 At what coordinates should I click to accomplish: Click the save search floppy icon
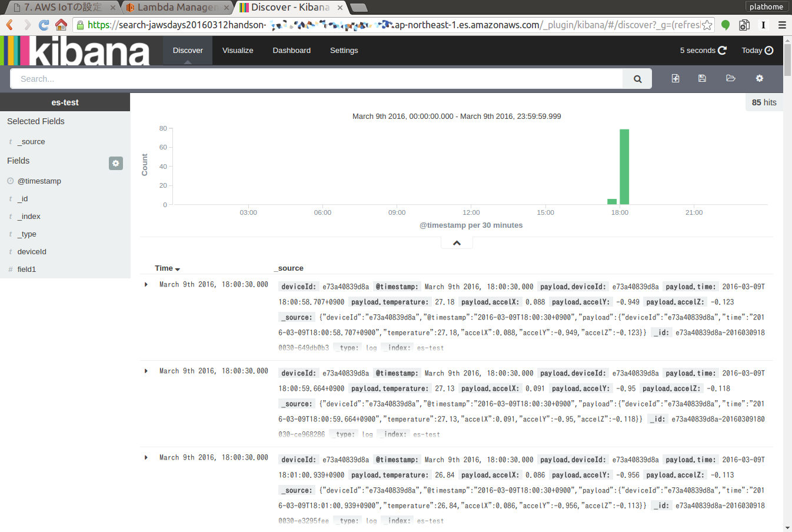pos(702,78)
